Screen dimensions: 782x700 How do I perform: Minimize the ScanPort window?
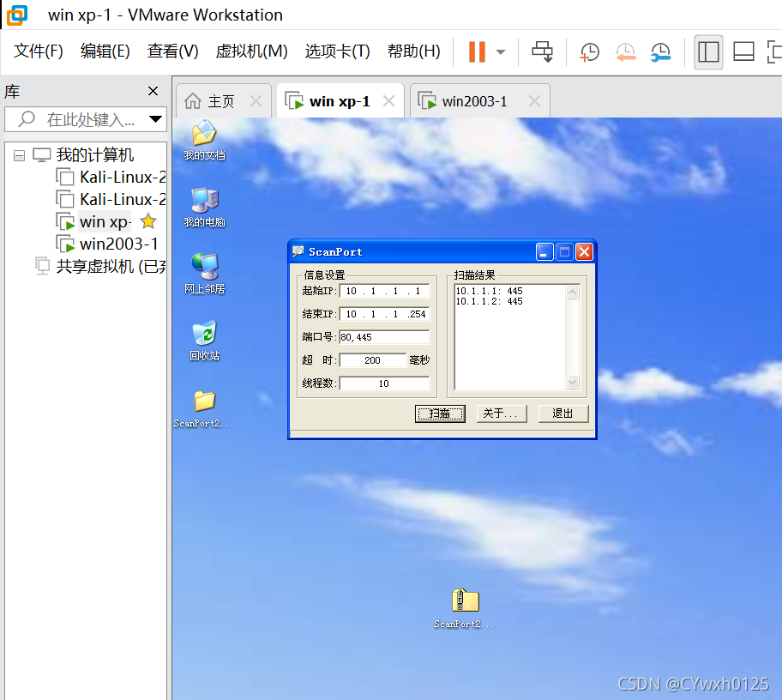(544, 252)
